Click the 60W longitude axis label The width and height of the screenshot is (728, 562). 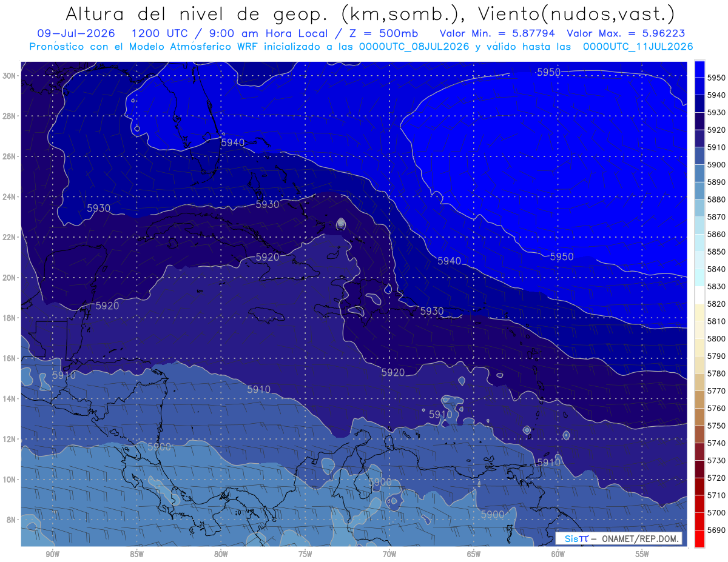[558, 554]
